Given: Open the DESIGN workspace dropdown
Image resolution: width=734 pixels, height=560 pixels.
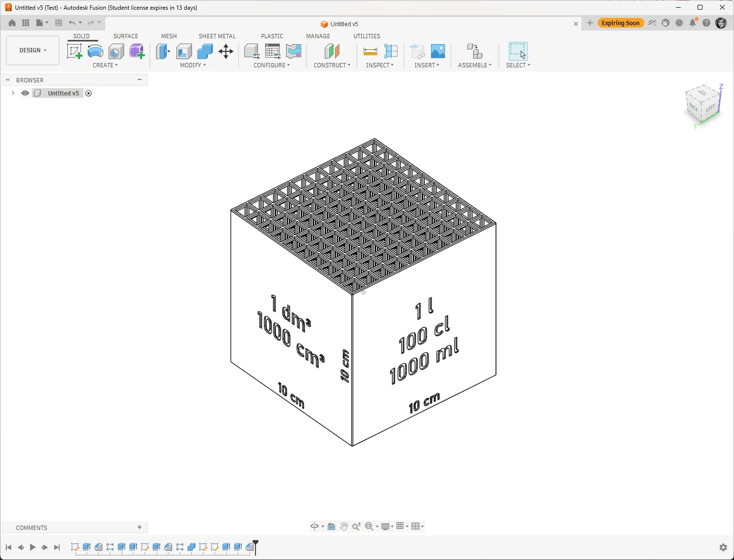Looking at the screenshot, I should pos(32,50).
